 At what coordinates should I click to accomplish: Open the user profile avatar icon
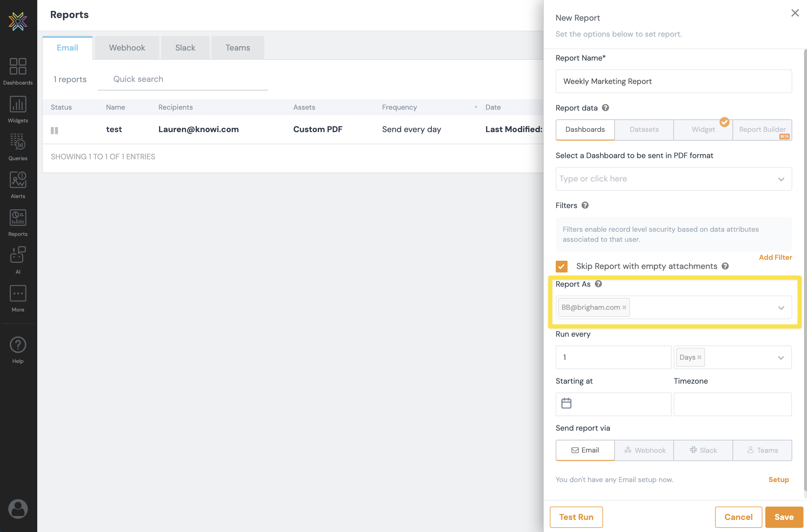click(18, 508)
